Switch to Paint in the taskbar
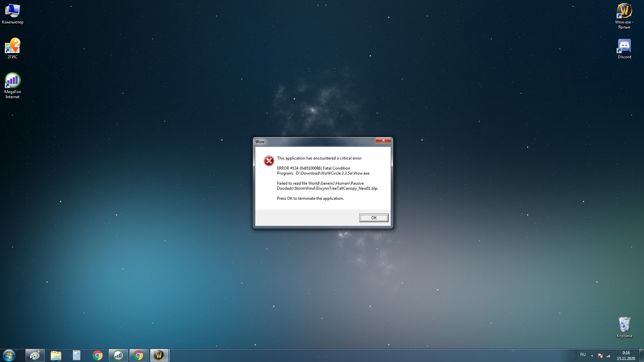The image size is (644, 362). pos(35,355)
